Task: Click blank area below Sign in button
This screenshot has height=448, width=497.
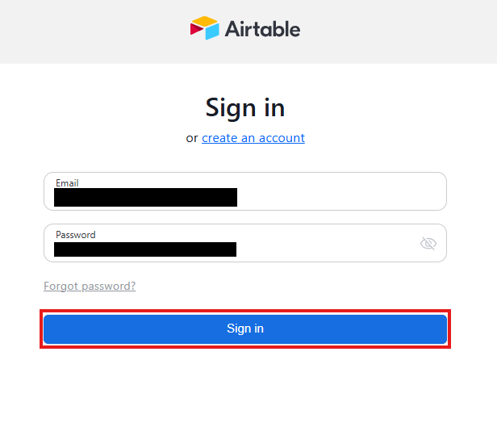Action: pyautogui.click(x=245, y=396)
